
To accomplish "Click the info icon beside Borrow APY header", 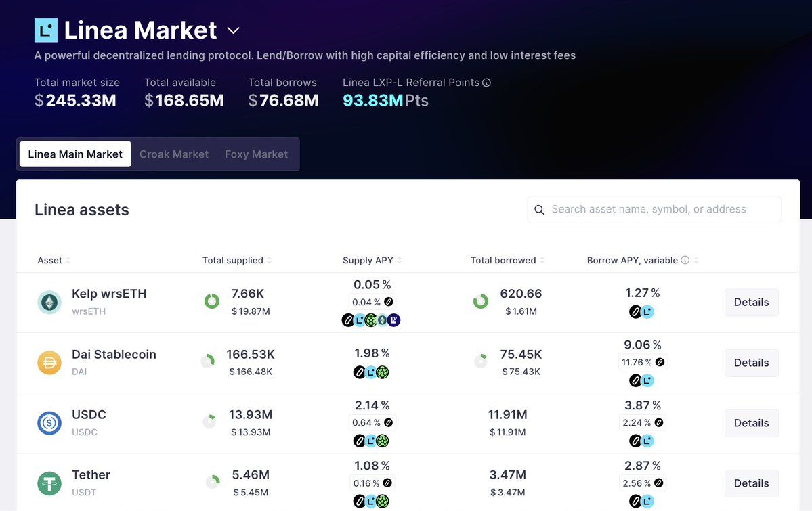I will [x=685, y=259].
